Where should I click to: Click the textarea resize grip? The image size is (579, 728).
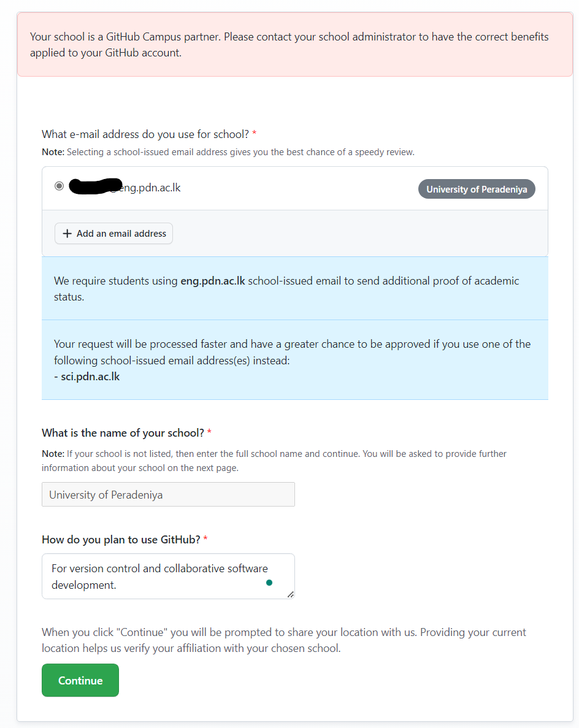[x=291, y=594]
